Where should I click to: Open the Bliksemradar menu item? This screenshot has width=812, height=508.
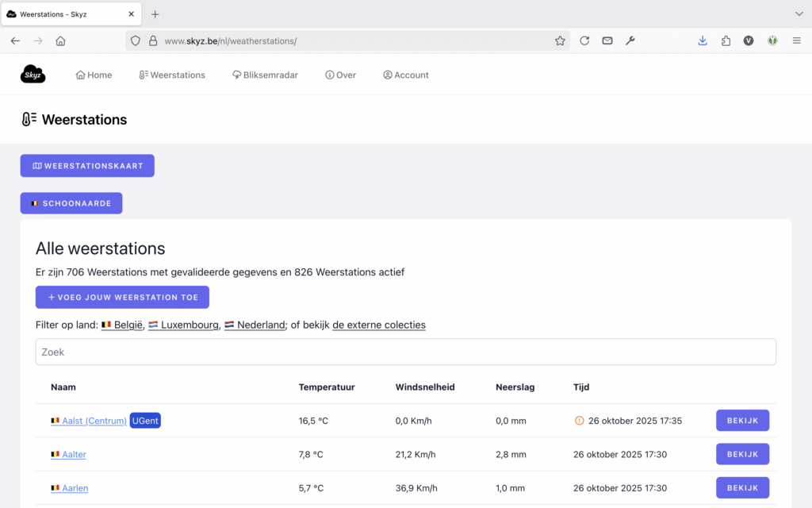click(265, 75)
